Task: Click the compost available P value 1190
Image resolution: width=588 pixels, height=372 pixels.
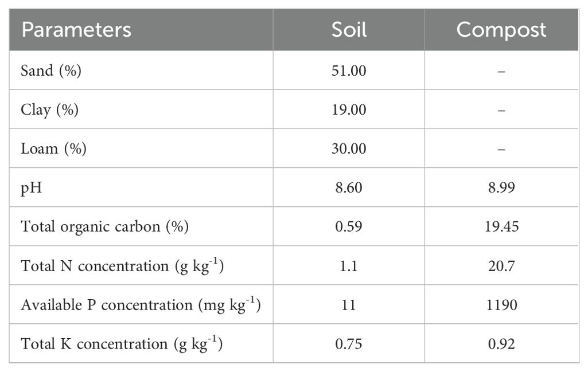Action: tap(501, 304)
